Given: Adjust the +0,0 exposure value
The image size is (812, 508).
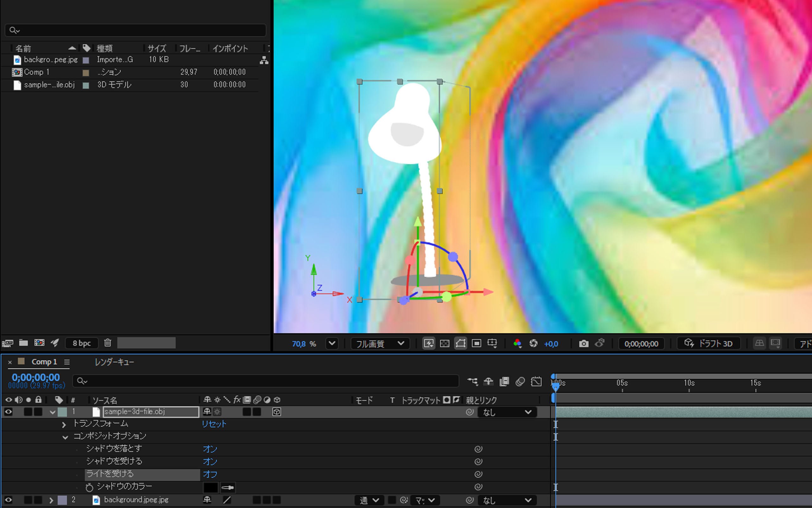Looking at the screenshot, I should coord(551,344).
